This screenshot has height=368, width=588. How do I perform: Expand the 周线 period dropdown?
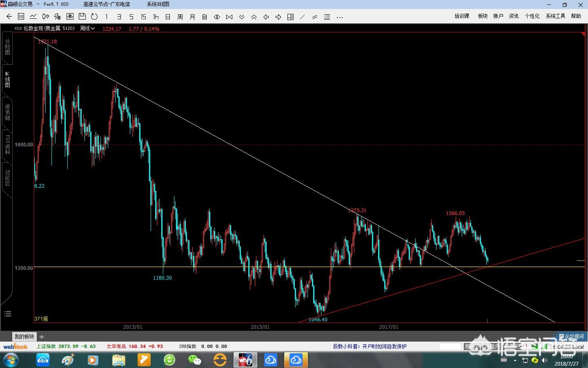[x=87, y=29]
